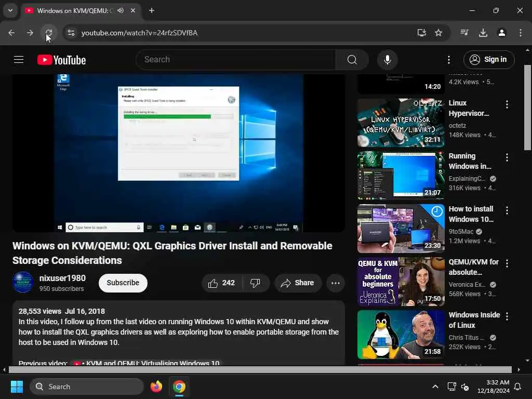
Task: Open options for the Running Windows in... video
Action: (507, 157)
